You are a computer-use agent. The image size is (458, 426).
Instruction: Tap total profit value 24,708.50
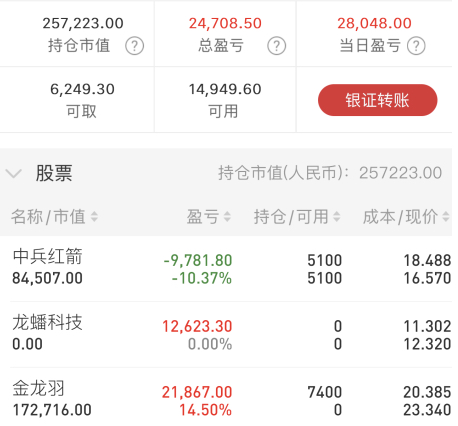pyautogui.click(x=225, y=23)
